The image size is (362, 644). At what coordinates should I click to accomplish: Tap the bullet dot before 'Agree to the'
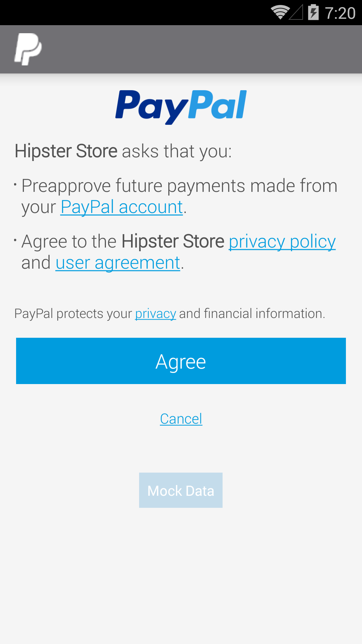pyautogui.click(x=15, y=240)
